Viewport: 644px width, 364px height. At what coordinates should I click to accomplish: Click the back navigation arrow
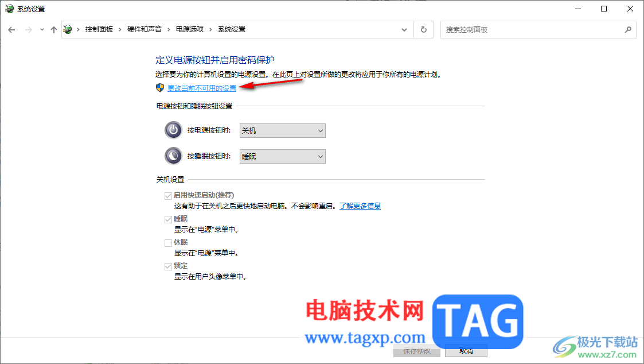point(11,30)
